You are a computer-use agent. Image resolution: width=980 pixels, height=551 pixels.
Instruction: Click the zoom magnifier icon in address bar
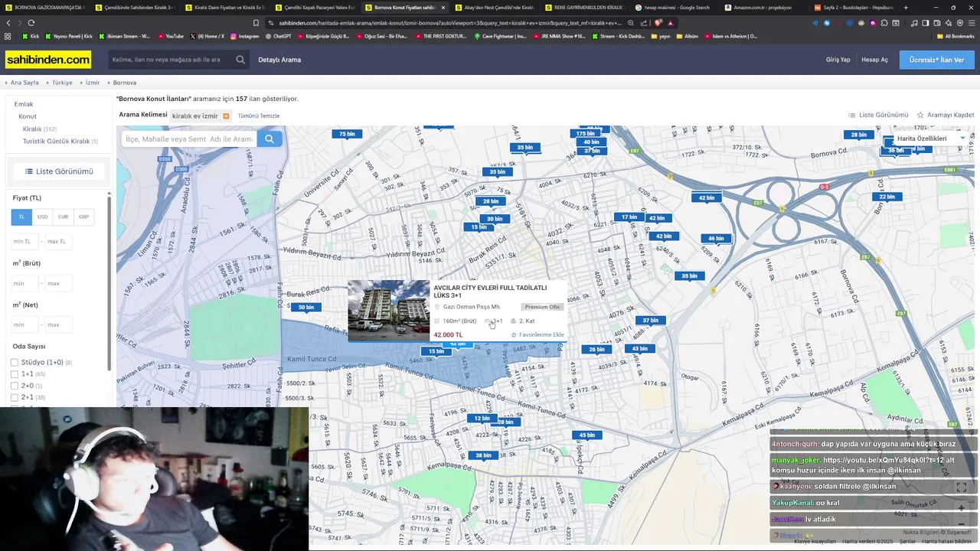[x=631, y=23]
